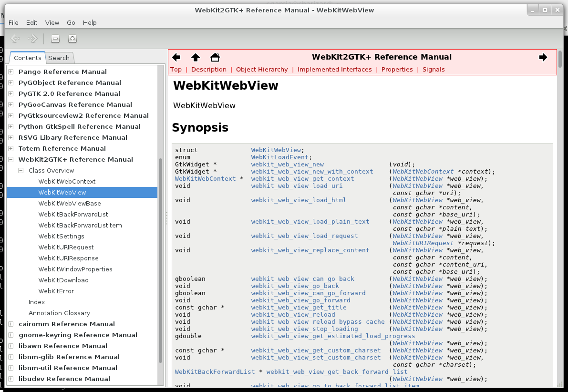Select WebKitBackForwardList tree entry
The image size is (568, 392).
point(73,215)
